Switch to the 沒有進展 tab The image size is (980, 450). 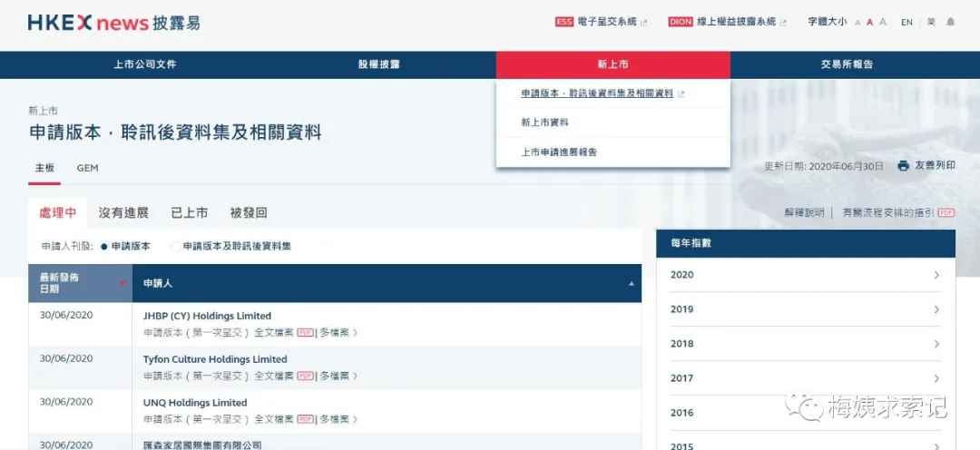[123, 213]
